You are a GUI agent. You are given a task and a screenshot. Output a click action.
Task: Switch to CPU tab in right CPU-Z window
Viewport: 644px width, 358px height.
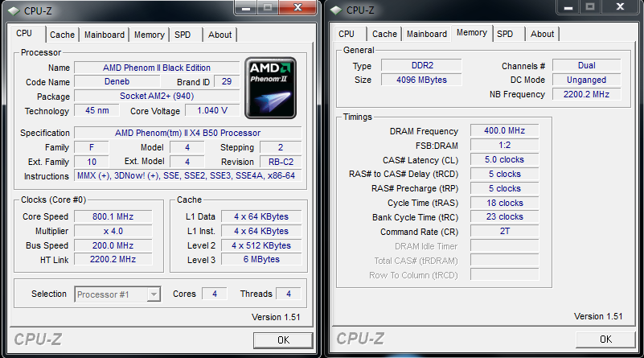(347, 34)
